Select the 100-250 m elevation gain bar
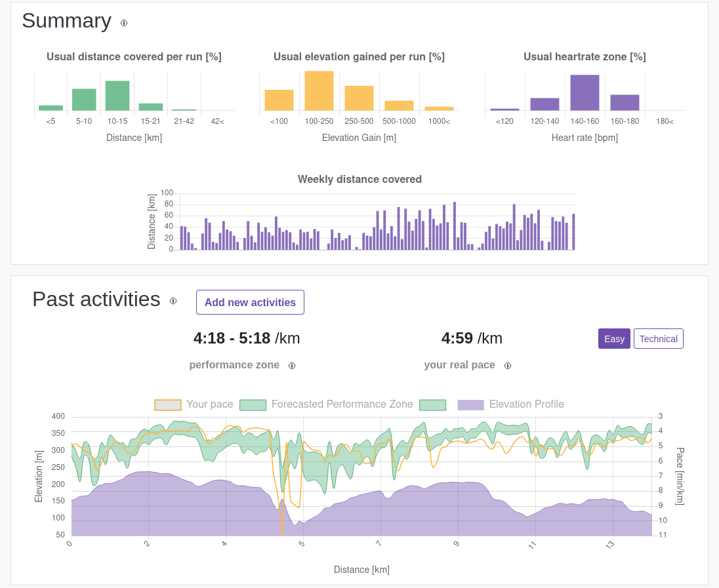Image resolution: width=719 pixels, height=588 pixels. tap(319, 91)
